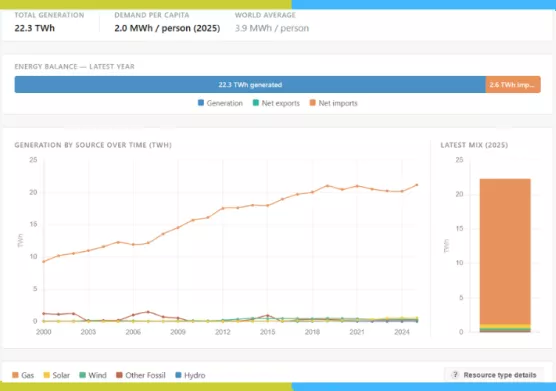The height and width of the screenshot is (391, 556).
Task: Click the 22.3 TWh total generation value
Action: (35, 28)
